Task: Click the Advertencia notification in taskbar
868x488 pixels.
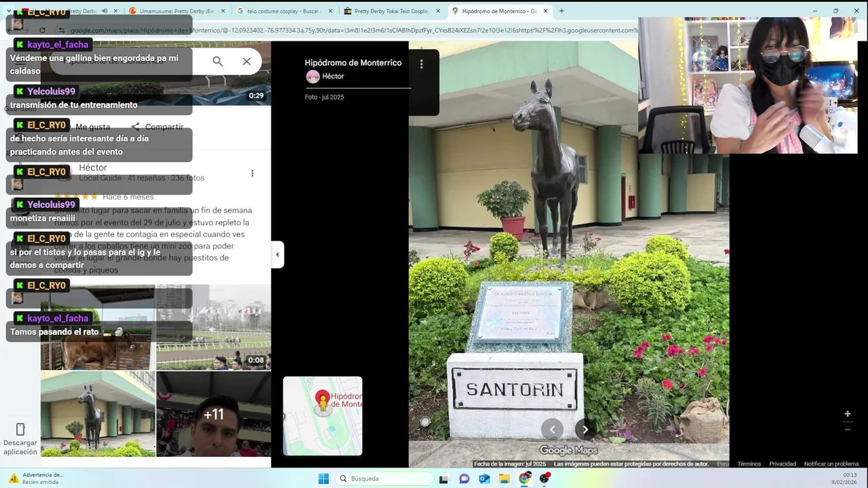Action: (x=36, y=479)
